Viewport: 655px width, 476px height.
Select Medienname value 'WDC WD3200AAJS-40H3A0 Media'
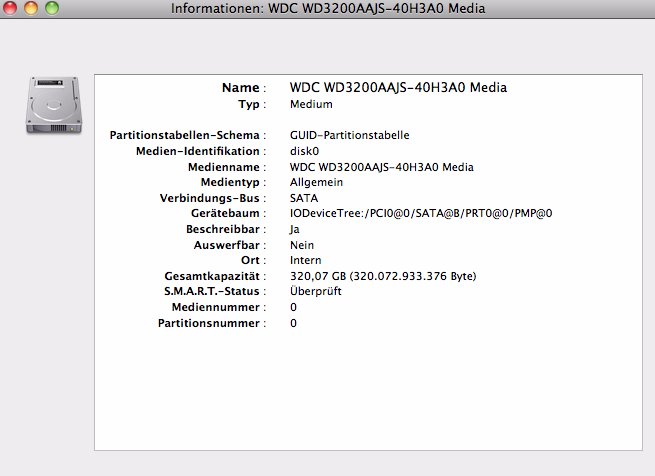click(382, 167)
